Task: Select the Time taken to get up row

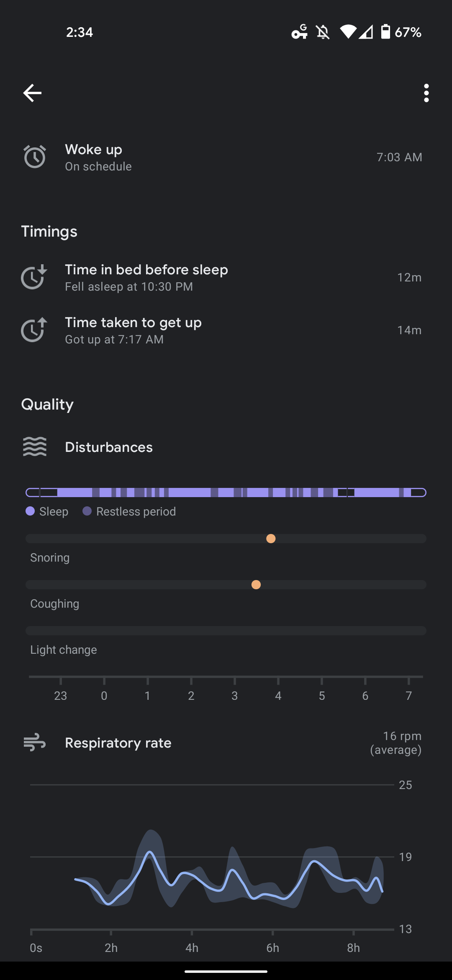Action: [x=226, y=330]
